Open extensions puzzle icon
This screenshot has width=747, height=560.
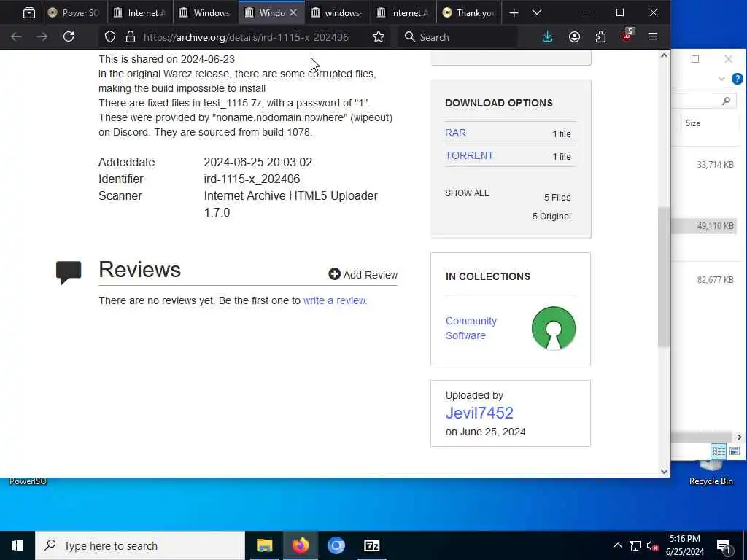[601, 36]
